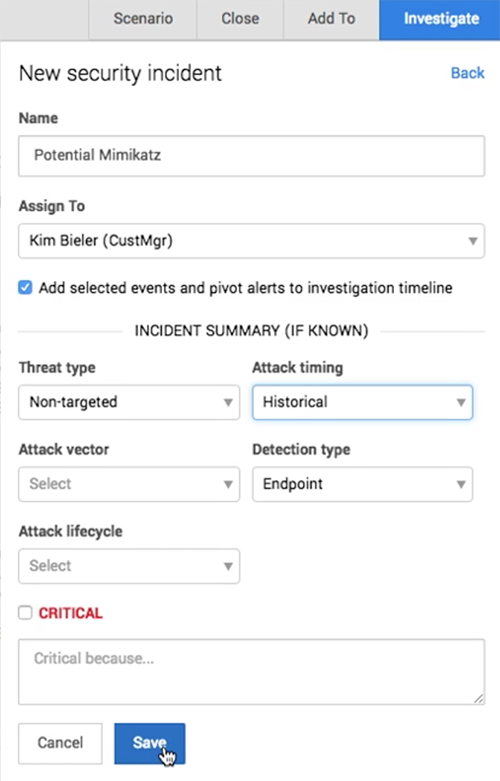The image size is (500, 781).
Task: Select the Close tab
Action: [240, 19]
